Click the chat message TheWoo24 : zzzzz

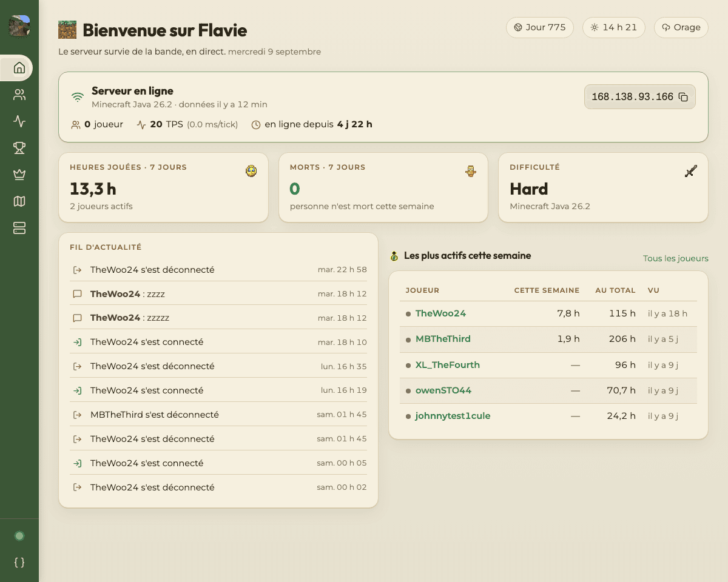coord(218,318)
